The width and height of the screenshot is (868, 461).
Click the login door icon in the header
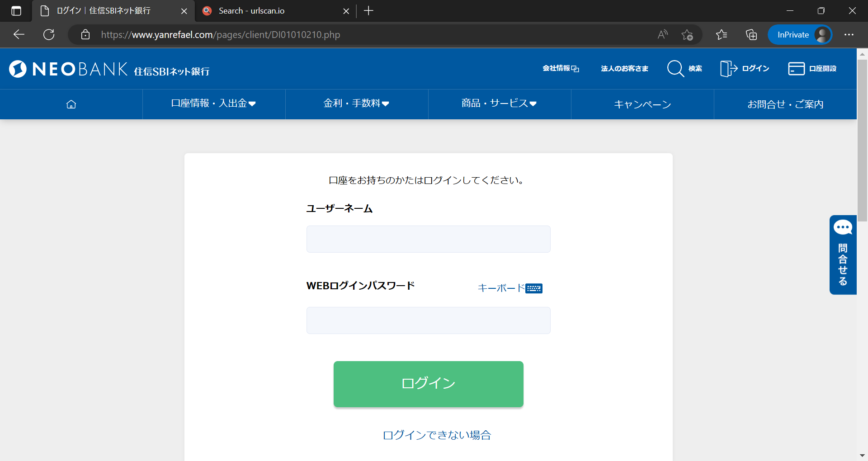(729, 69)
